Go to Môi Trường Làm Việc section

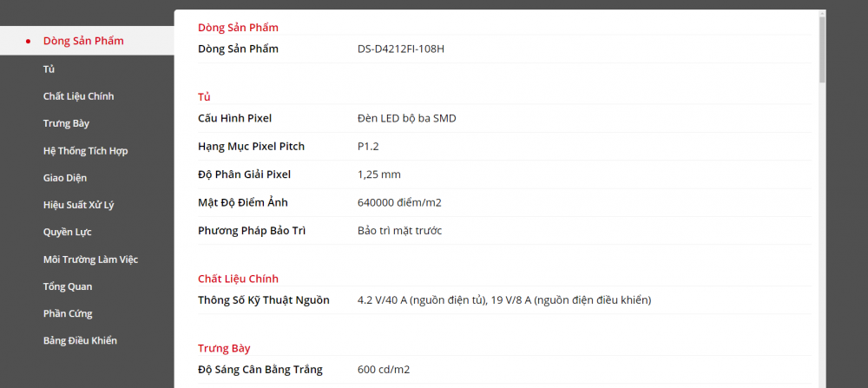(90, 260)
